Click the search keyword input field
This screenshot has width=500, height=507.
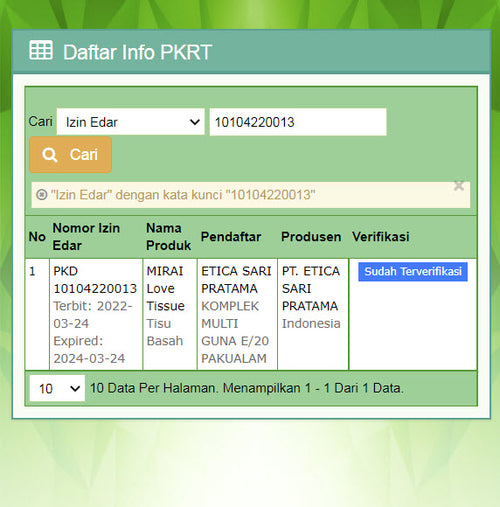[298, 122]
